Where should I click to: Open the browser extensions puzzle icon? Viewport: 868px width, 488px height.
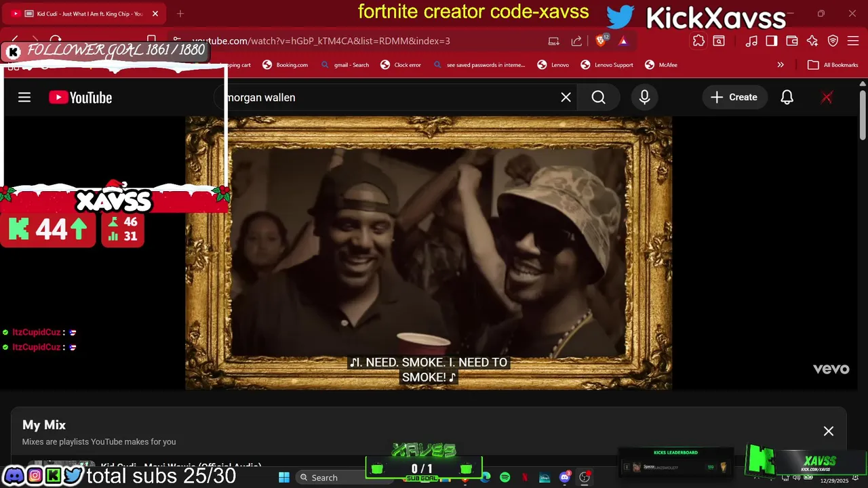tap(698, 41)
